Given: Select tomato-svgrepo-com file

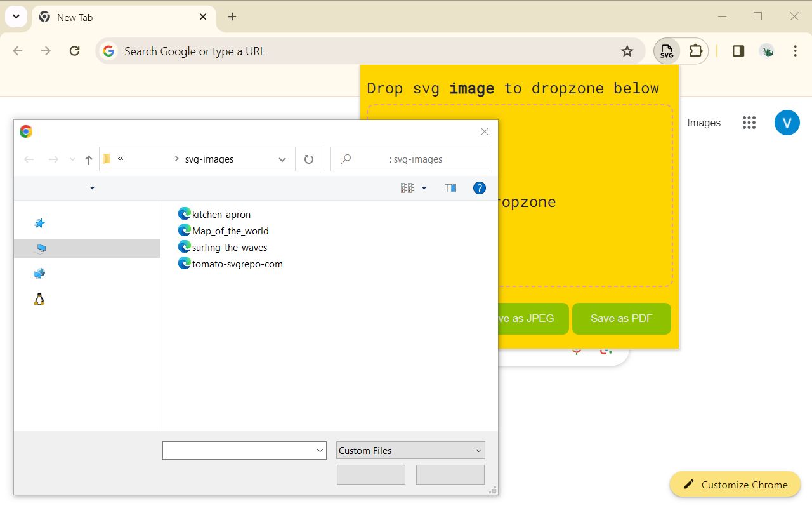Looking at the screenshot, I should pyautogui.click(x=237, y=264).
